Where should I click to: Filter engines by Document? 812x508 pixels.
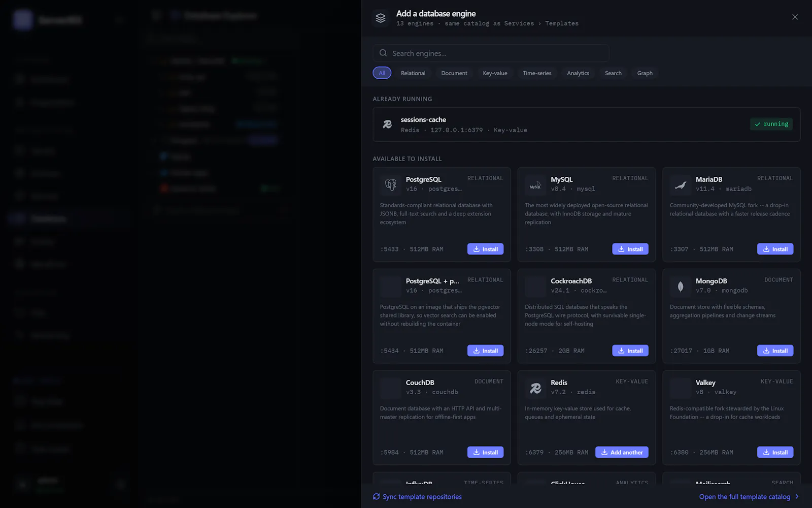point(454,73)
